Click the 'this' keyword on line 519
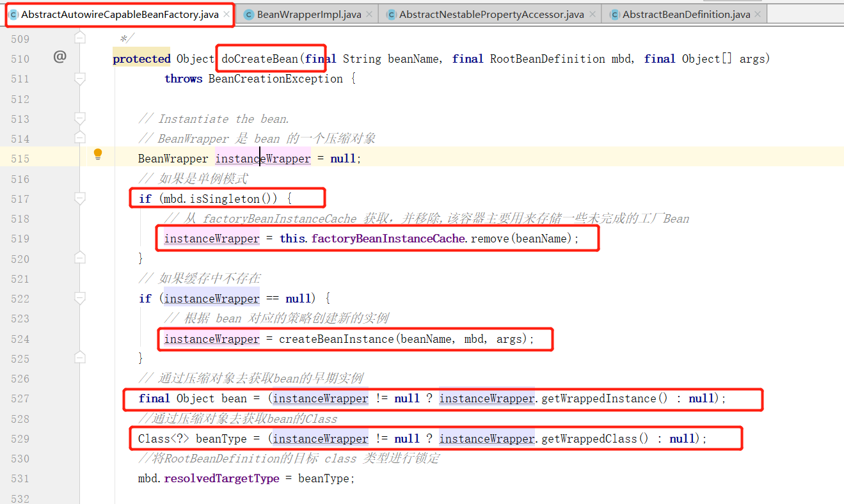 coord(292,239)
